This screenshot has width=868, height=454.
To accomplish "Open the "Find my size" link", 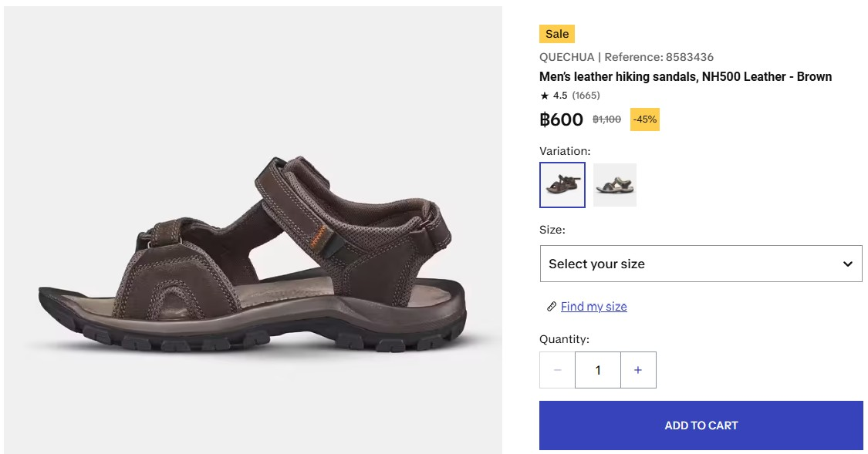I will [x=593, y=307].
